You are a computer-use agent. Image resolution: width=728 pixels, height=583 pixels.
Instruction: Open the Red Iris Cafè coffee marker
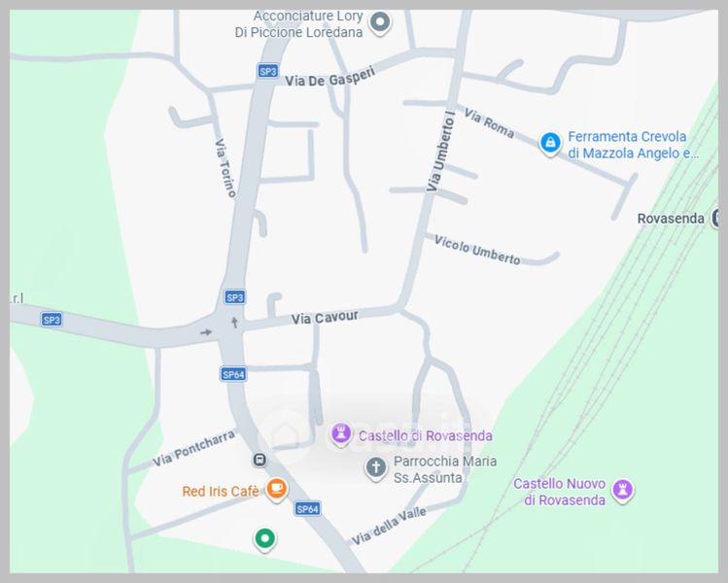[277, 490]
